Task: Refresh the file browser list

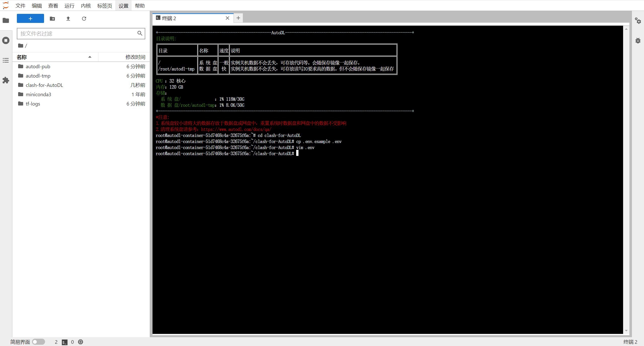Action: 84,19
